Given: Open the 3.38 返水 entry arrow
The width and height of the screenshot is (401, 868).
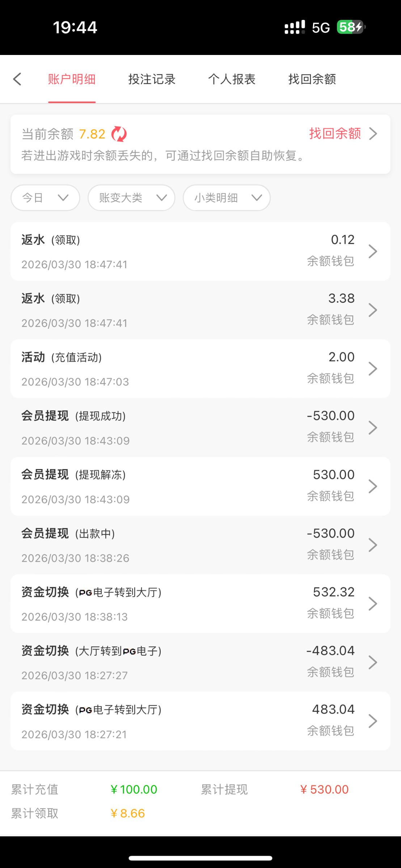Looking at the screenshot, I should pyautogui.click(x=373, y=310).
